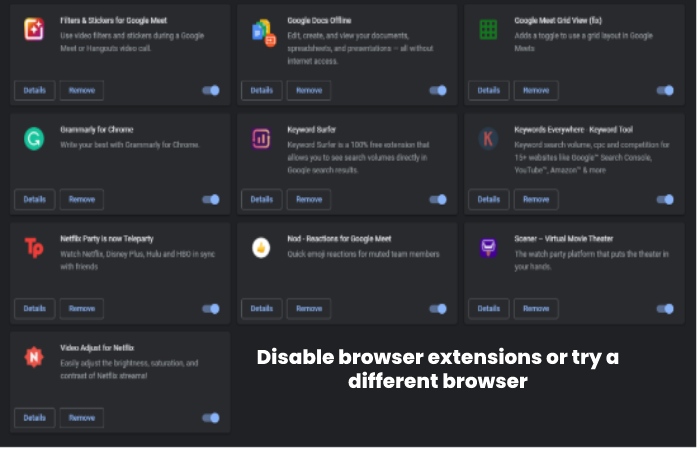Click the 'Grammarly for Chrome' title text

[x=97, y=130]
